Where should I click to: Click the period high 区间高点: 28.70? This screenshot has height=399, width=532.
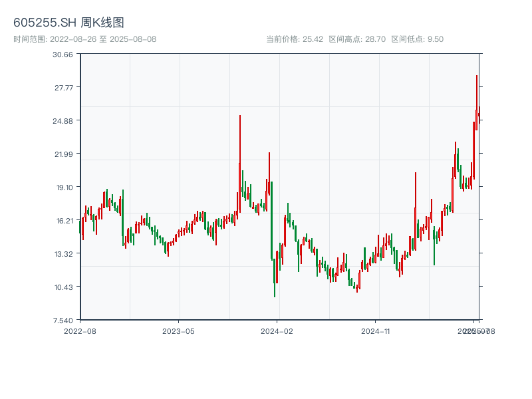pos(357,39)
